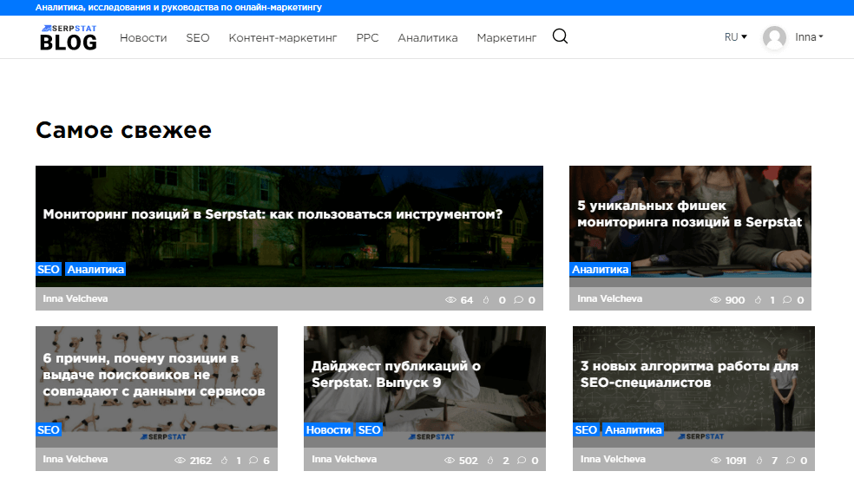Image resolution: width=854 pixels, height=504 pixels.
Task: Click the search magnifier icon
Action: 560,36
